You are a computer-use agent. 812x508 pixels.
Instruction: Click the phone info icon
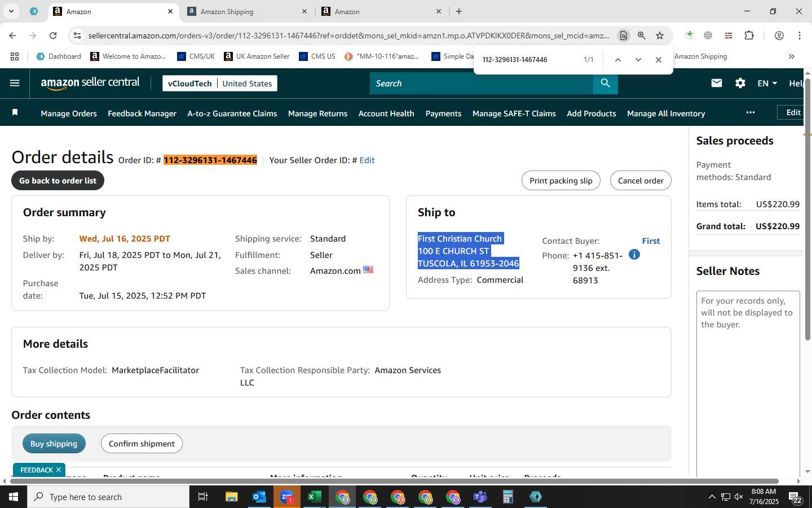coord(634,255)
